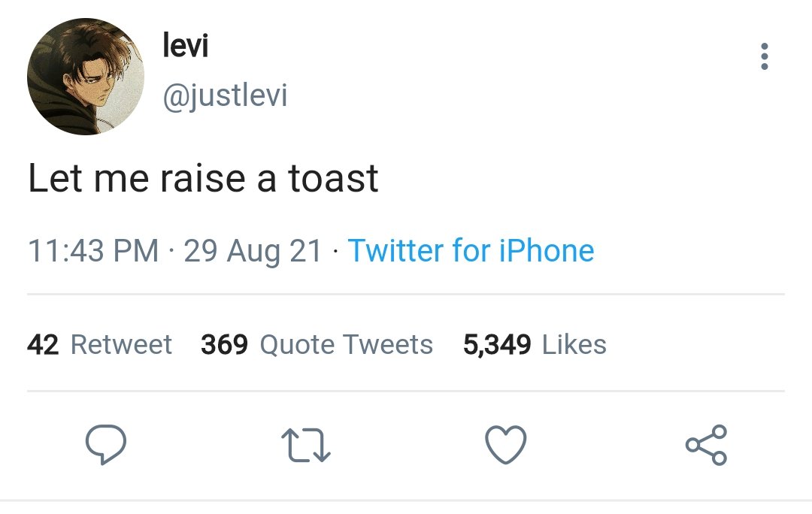Viewport: 812px width, 514px height.
Task: Click the display name levi
Action: [x=186, y=45]
